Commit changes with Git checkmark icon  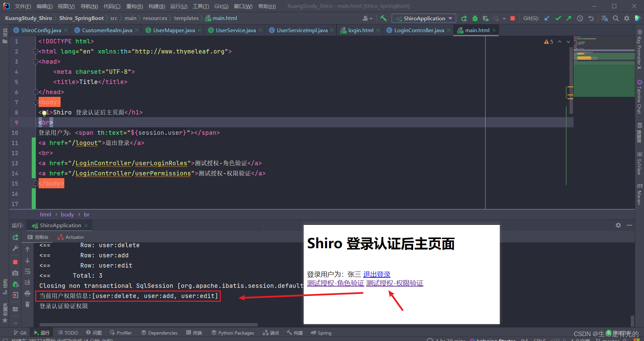tap(558, 18)
